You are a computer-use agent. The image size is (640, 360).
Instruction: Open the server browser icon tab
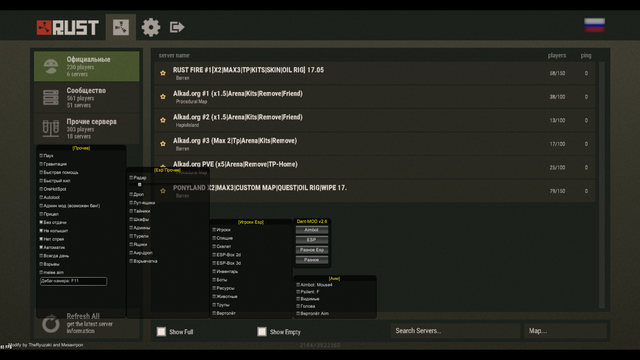(x=121, y=27)
